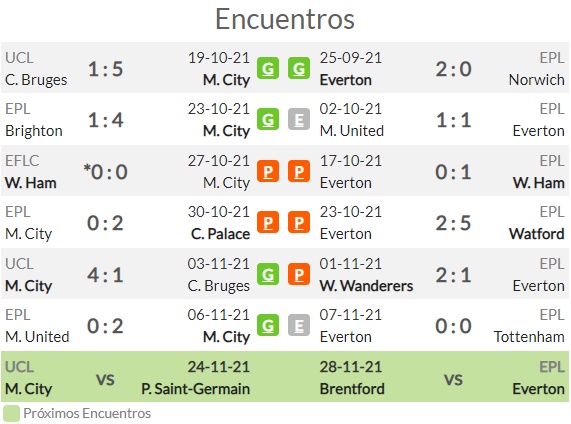Click the gray E badge for Everton vs Tottenham
The image size is (571, 424).
299,325
